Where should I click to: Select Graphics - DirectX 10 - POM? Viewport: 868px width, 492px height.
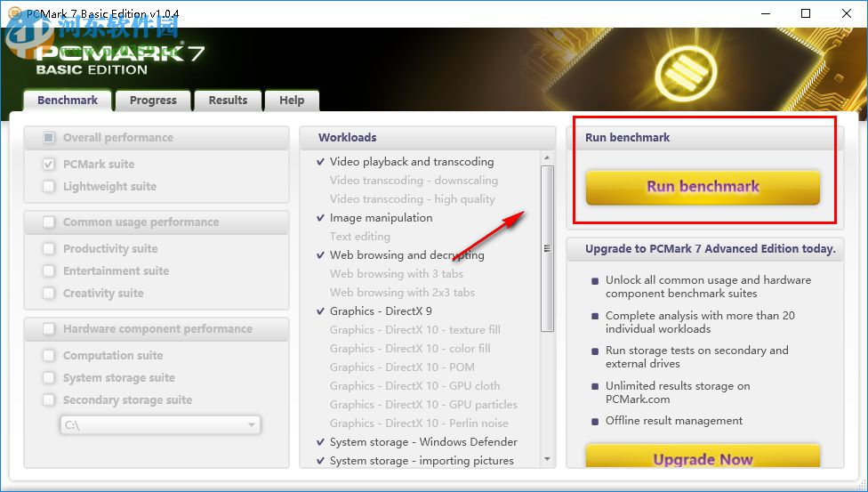point(402,367)
